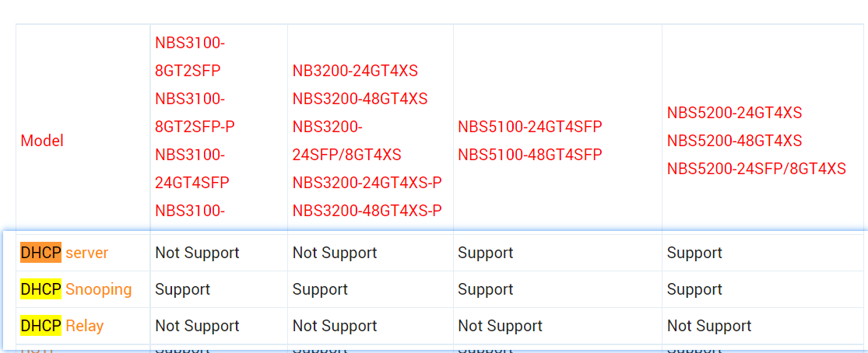Click NBS5200-24SFP/8GT4XS model name
This screenshot has width=868, height=353.
[756, 168]
